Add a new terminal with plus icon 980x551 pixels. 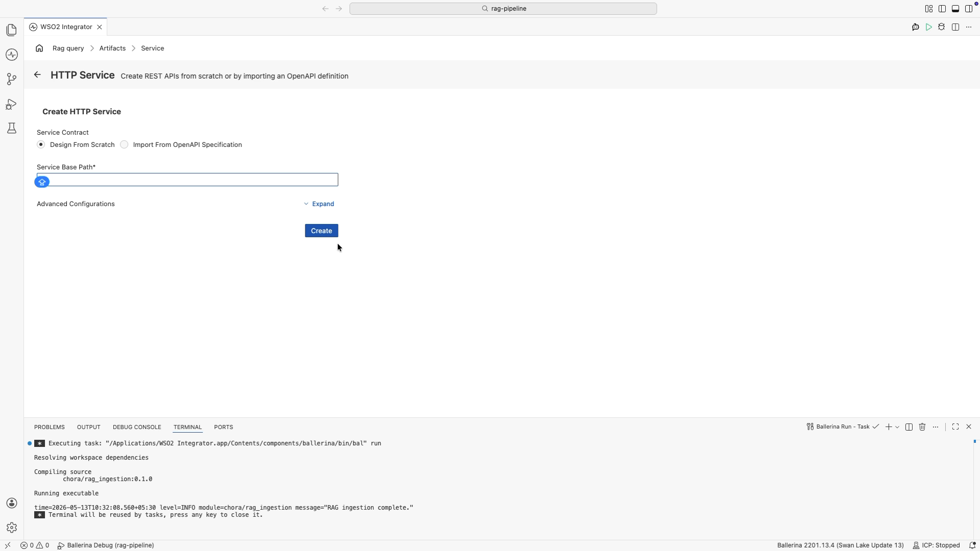(889, 427)
